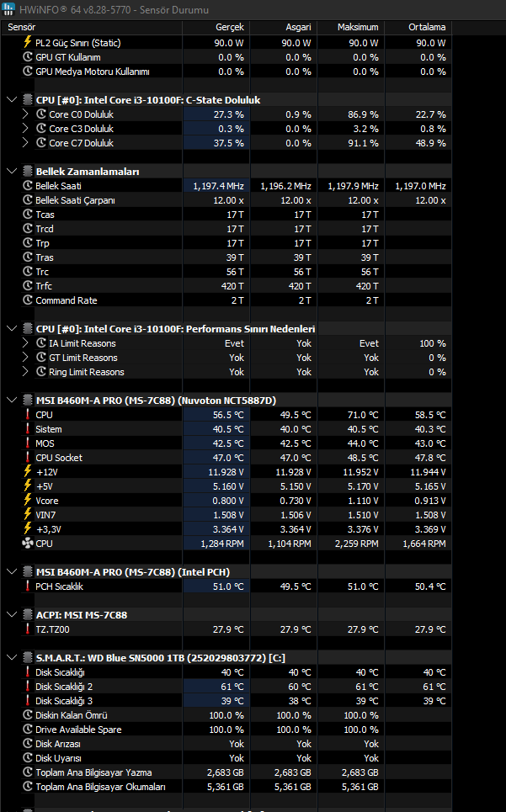Click the 0.800 V current Vcore value
The height and width of the screenshot is (812, 506).
tap(228, 501)
